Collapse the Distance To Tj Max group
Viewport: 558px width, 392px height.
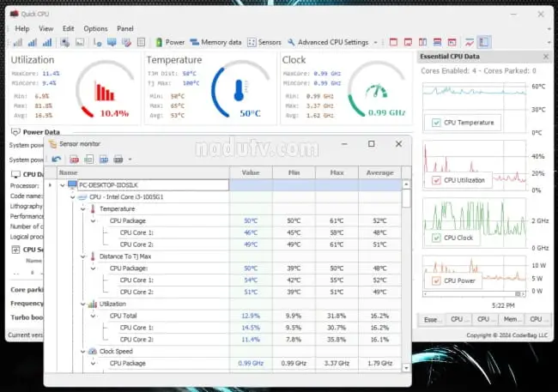click(83, 256)
